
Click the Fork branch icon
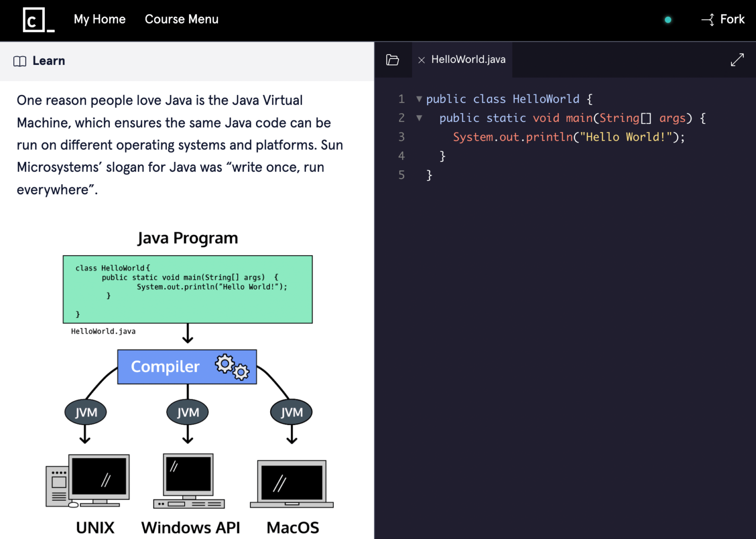(708, 20)
